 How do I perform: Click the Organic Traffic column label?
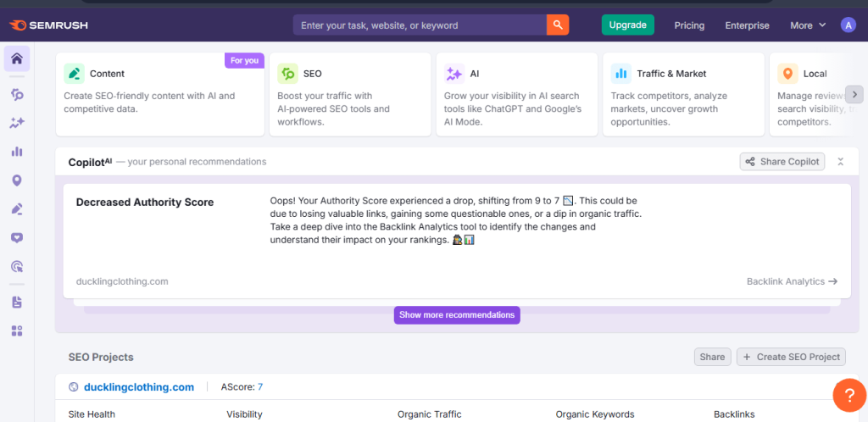429,414
